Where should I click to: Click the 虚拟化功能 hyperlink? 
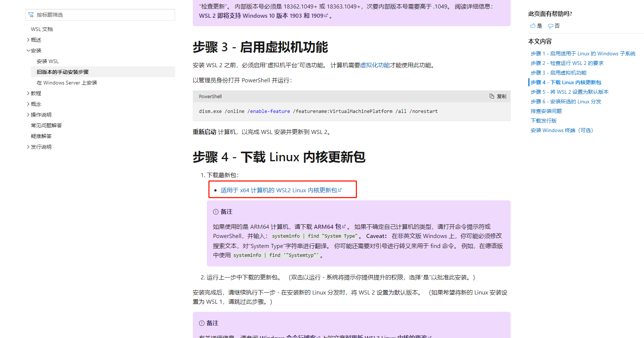(x=375, y=65)
